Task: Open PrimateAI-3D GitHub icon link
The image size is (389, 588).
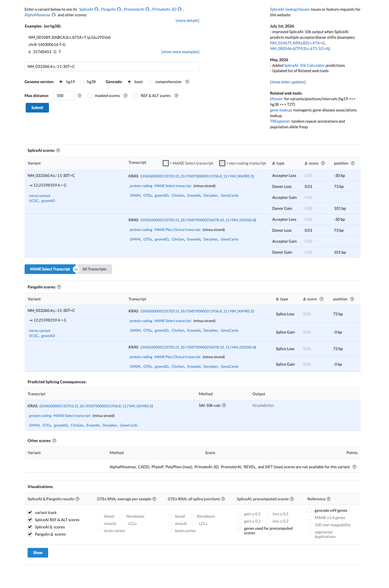Action: [180, 9]
